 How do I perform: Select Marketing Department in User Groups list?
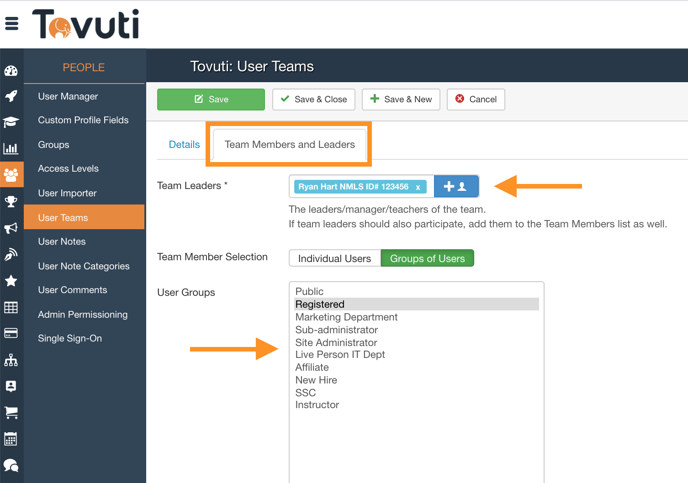pyautogui.click(x=346, y=317)
